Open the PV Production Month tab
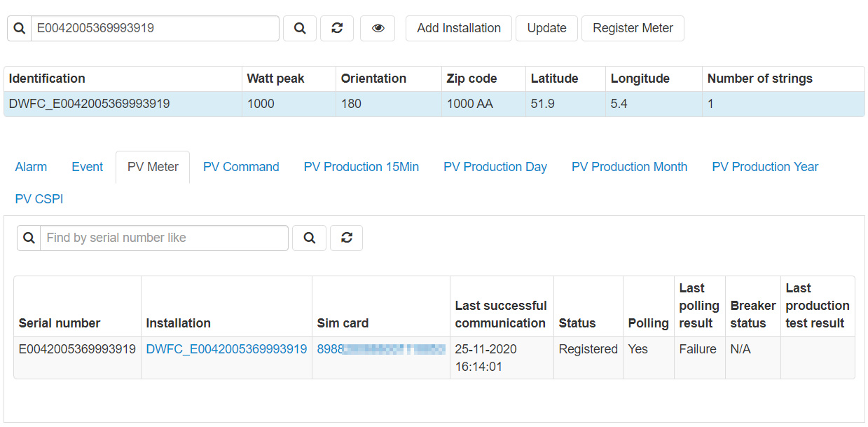 629,167
